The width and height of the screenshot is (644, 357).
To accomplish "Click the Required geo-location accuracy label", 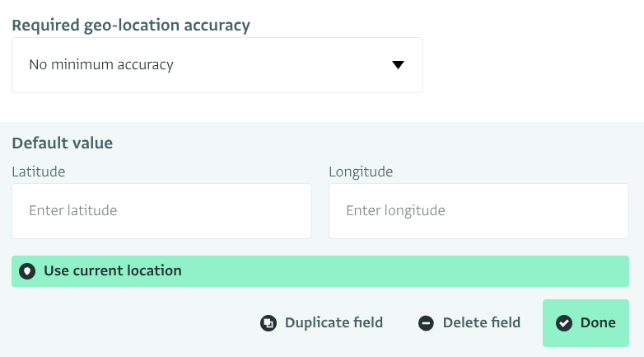I will click(131, 26).
